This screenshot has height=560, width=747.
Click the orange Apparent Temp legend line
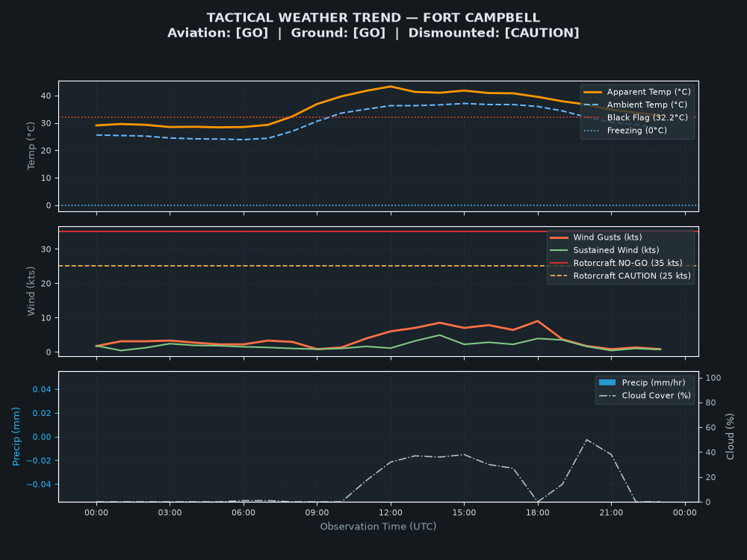592,92
